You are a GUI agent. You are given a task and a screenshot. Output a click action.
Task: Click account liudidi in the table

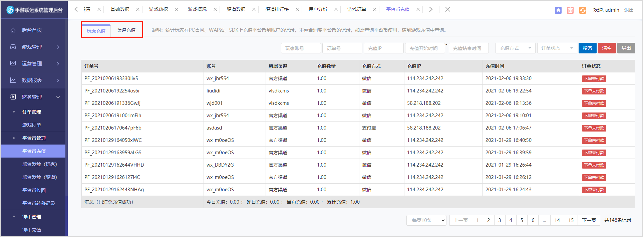[214, 91]
